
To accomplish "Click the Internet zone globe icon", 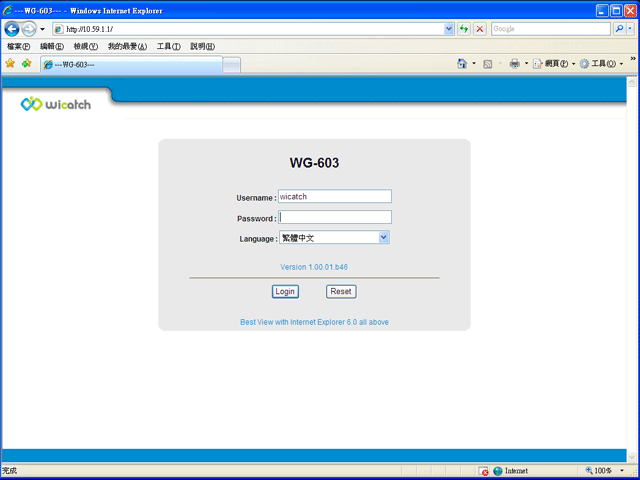I will click(498, 471).
